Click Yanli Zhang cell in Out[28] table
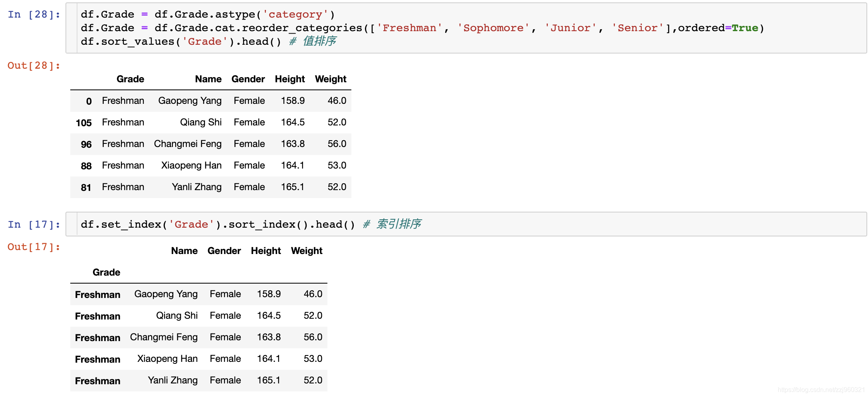Screen dimensions: 868x397 (x=196, y=187)
